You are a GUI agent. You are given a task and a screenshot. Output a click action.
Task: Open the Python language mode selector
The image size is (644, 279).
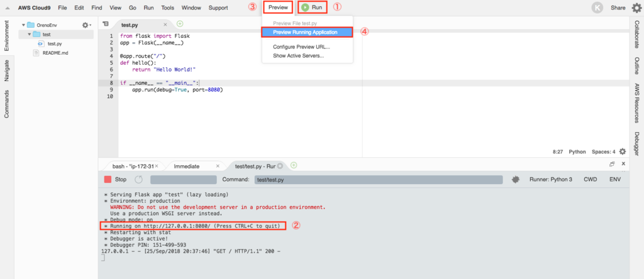pyautogui.click(x=577, y=151)
